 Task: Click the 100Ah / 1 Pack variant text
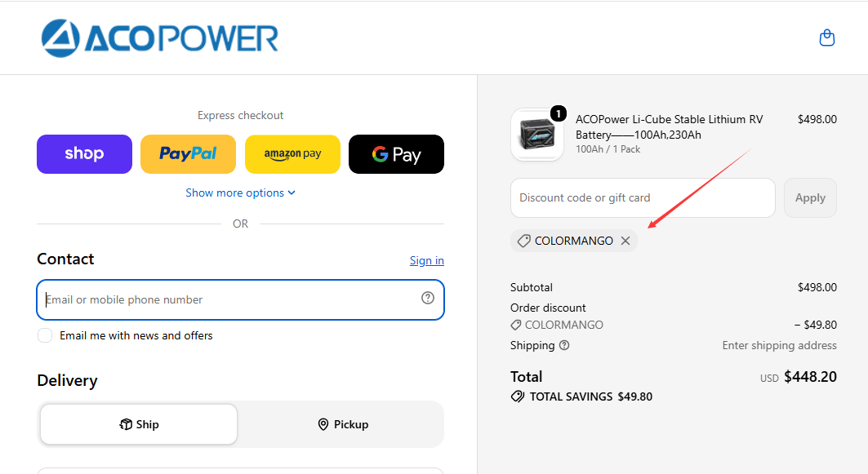[x=608, y=149]
